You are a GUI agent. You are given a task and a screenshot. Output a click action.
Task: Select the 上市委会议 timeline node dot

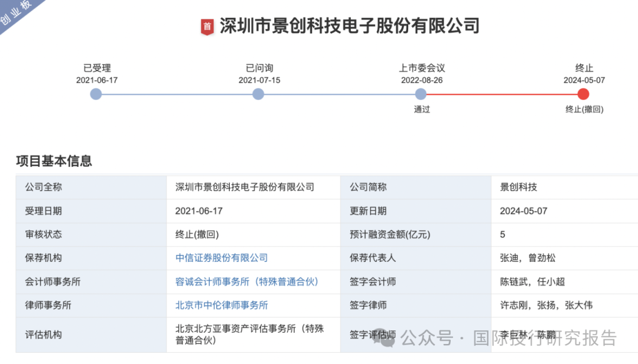421,94
